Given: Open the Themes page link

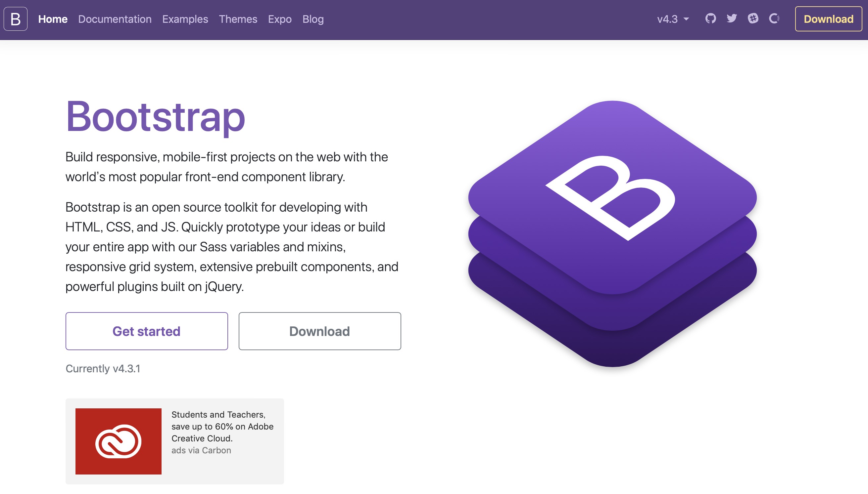Looking at the screenshot, I should pyautogui.click(x=238, y=19).
